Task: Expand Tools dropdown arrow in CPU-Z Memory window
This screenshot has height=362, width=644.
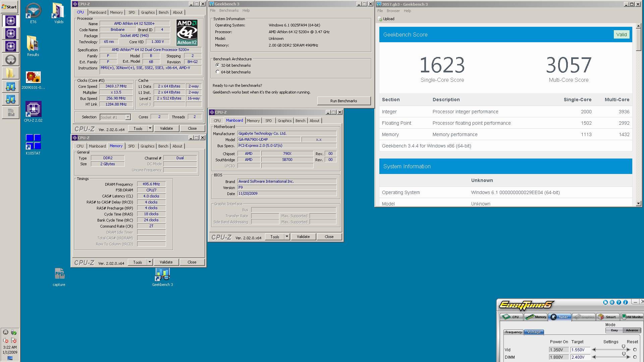Action: (x=150, y=262)
